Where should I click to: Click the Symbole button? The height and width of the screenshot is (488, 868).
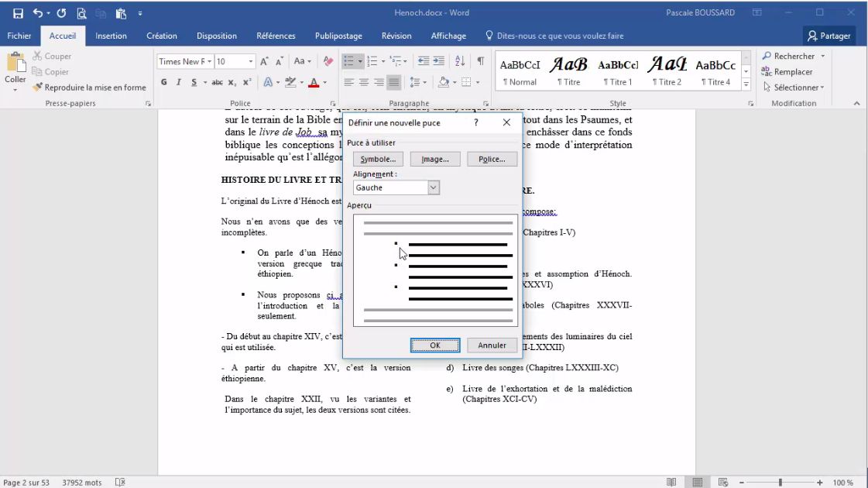point(377,158)
